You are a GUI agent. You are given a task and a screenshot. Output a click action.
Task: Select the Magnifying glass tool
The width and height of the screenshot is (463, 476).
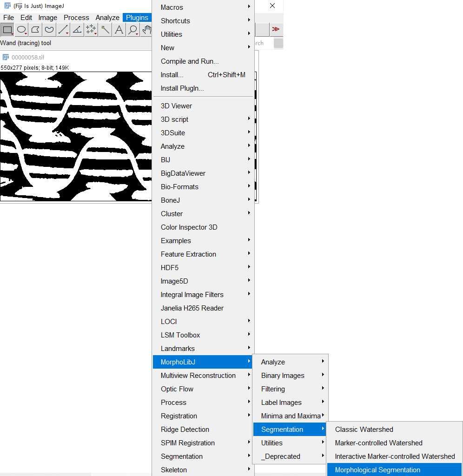click(133, 30)
